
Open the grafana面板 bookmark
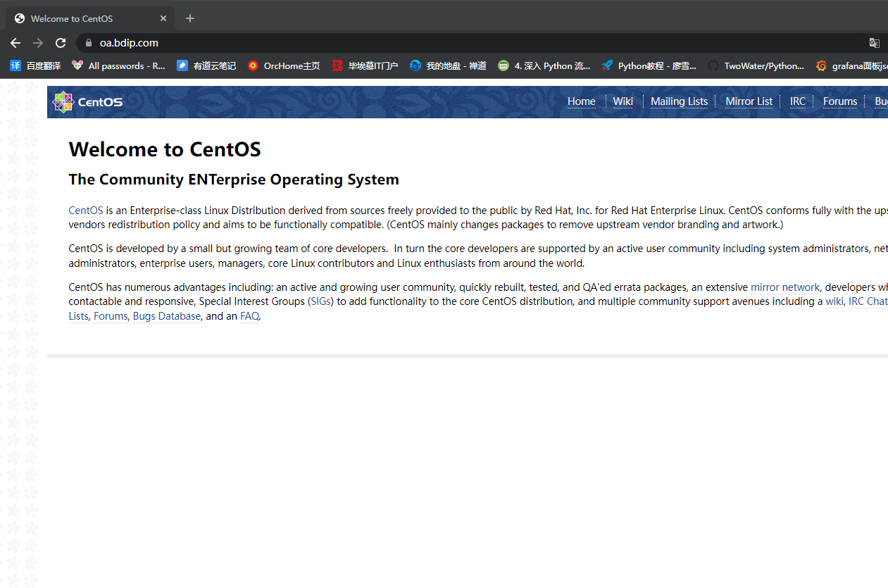(851, 65)
